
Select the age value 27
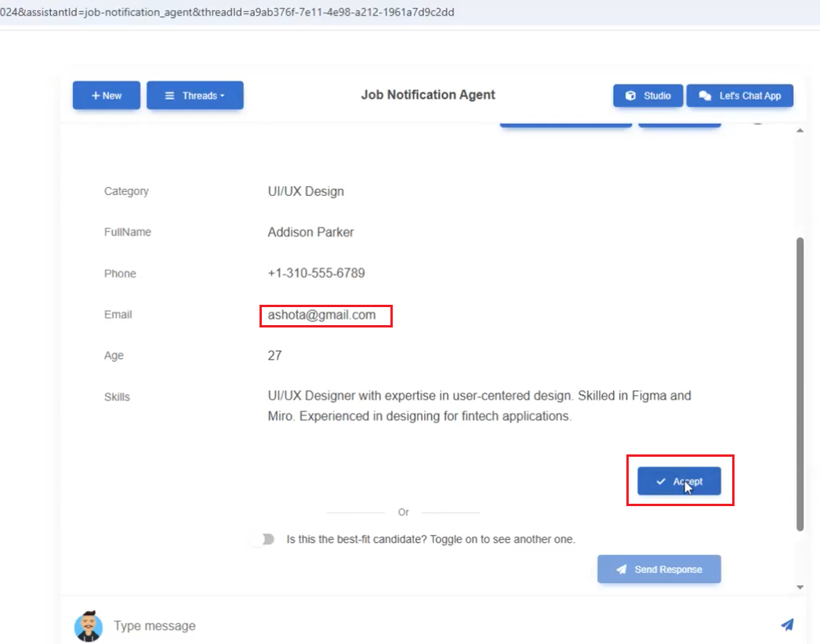pos(274,356)
